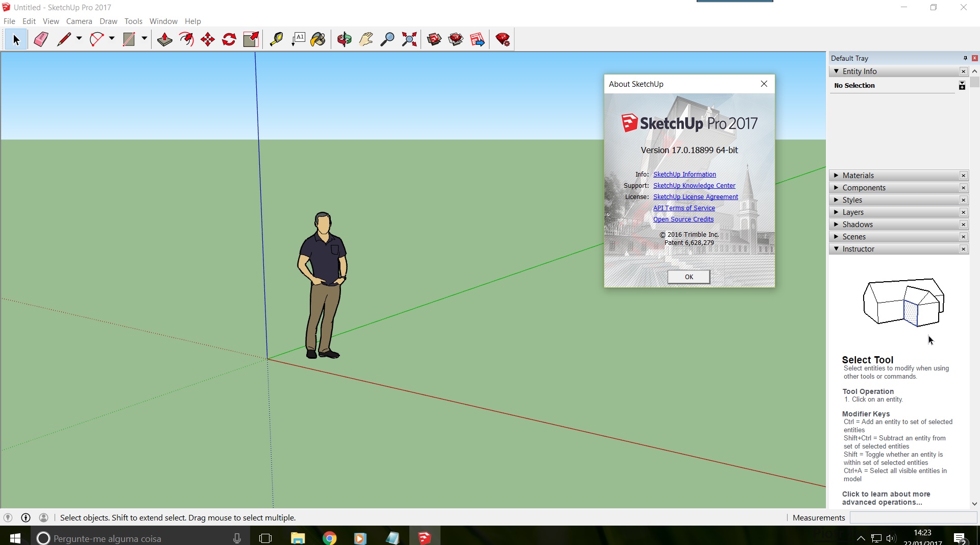The height and width of the screenshot is (545, 980).
Task: Select the Eraser tool
Action: point(41,39)
